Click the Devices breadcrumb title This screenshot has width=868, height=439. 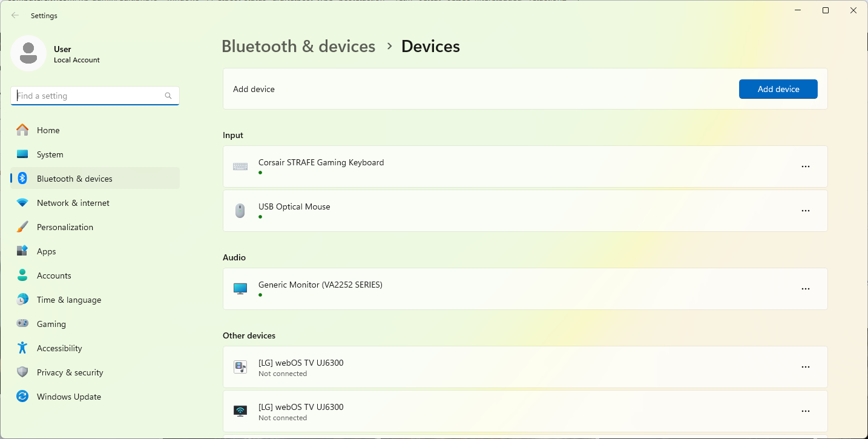(x=430, y=46)
